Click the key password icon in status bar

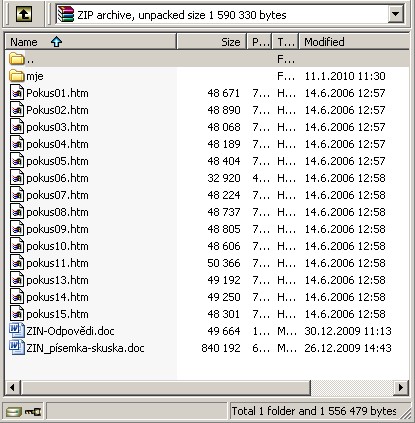(33, 412)
